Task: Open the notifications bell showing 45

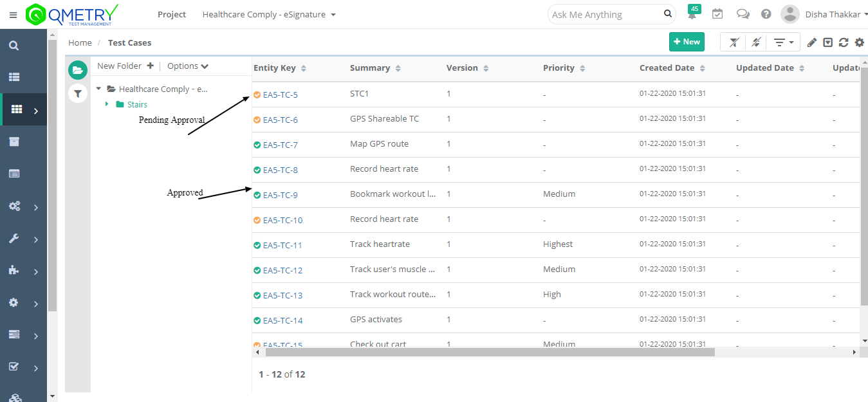Action: [693, 14]
